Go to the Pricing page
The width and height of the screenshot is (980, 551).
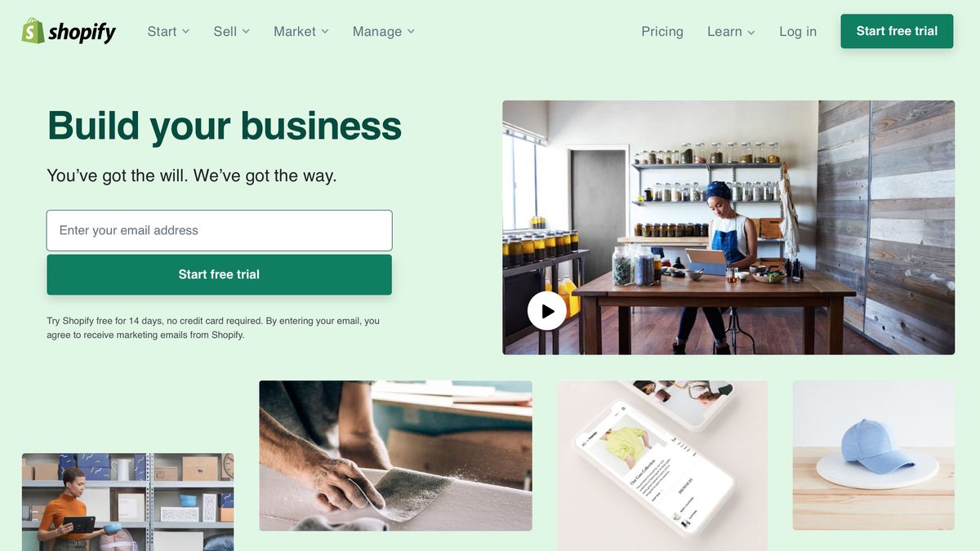662,31
